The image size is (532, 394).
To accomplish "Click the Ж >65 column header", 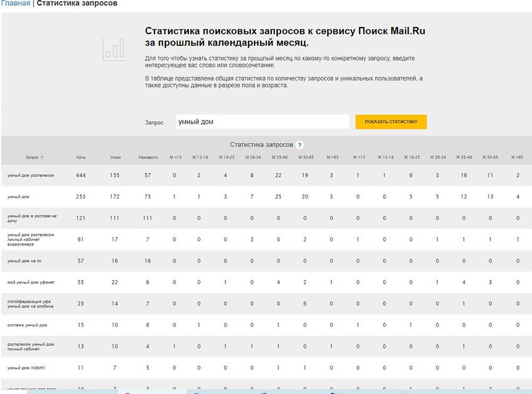I will (x=517, y=157).
